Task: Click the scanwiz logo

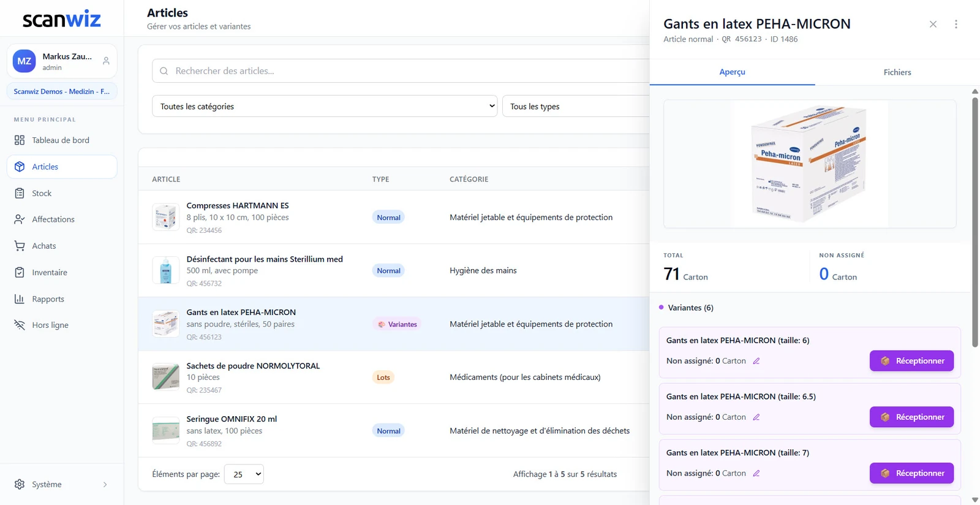Action: (61, 20)
